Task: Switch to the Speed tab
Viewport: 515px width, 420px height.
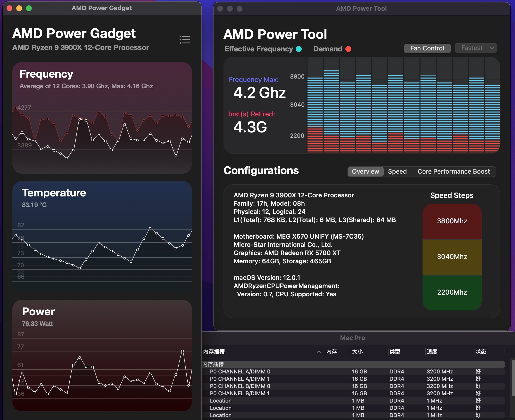Action: pyautogui.click(x=397, y=171)
